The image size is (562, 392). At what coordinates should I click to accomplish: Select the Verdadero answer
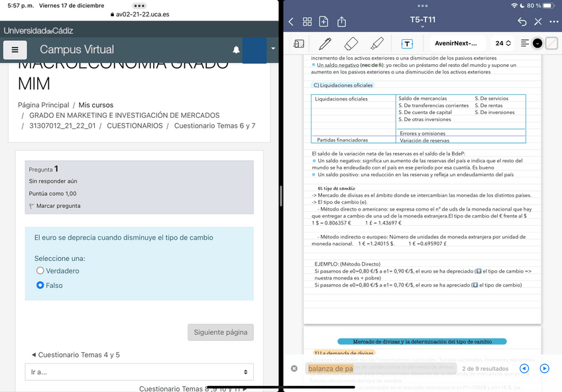pos(40,271)
